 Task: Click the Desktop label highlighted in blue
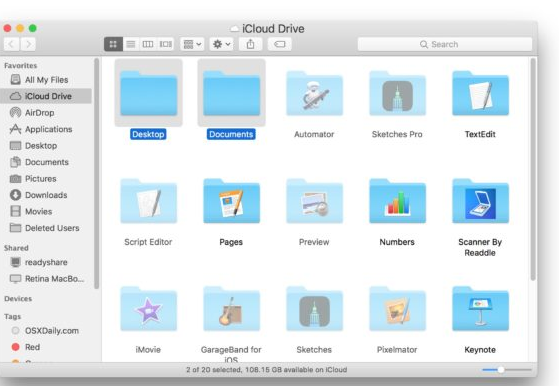[148, 134]
